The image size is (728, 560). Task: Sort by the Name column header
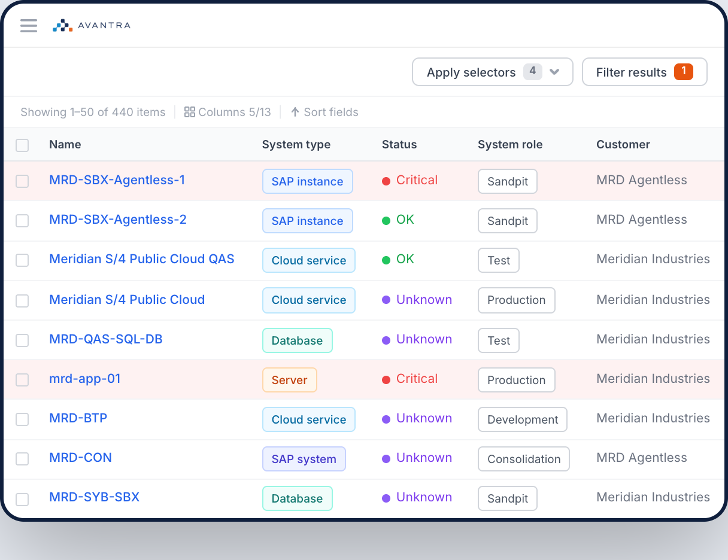tap(65, 144)
